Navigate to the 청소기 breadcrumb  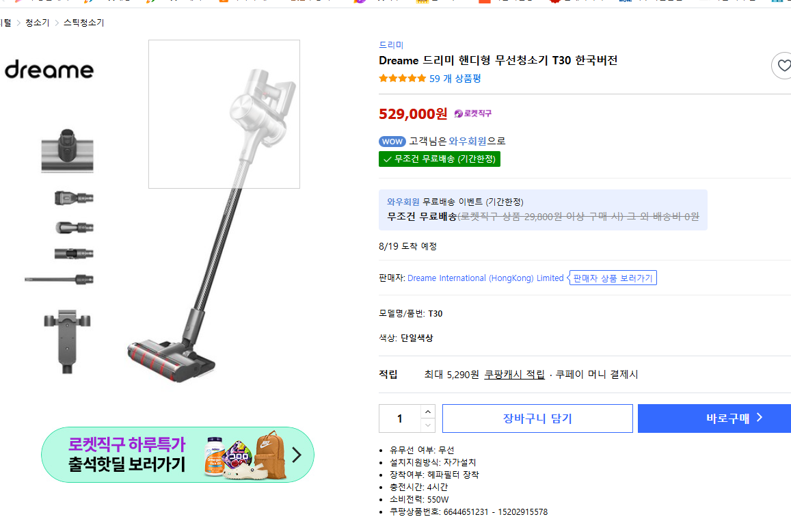36,22
